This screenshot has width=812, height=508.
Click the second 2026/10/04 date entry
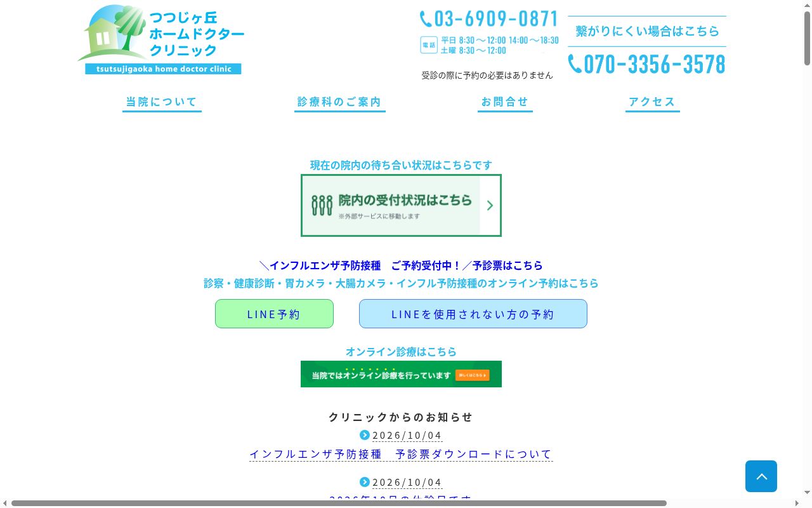click(x=407, y=482)
